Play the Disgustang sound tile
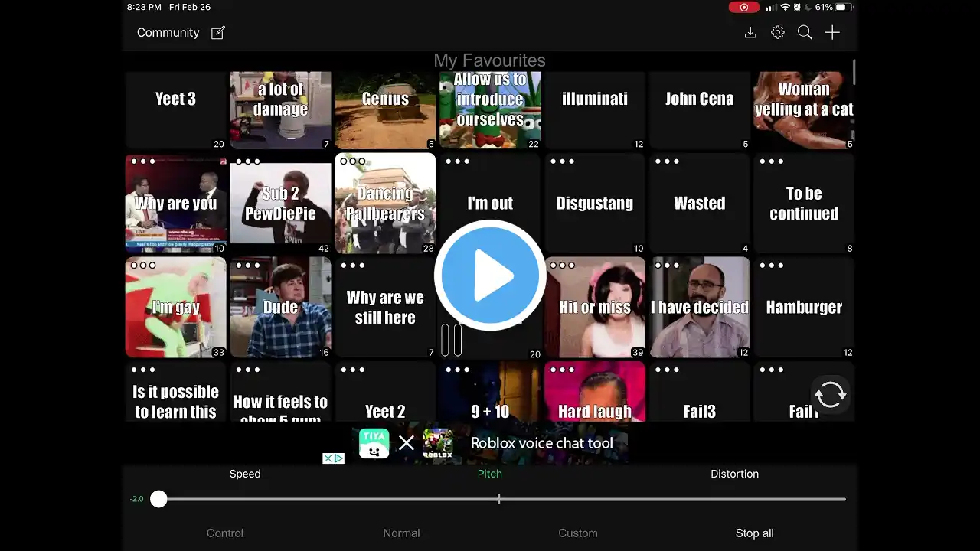 pos(595,204)
